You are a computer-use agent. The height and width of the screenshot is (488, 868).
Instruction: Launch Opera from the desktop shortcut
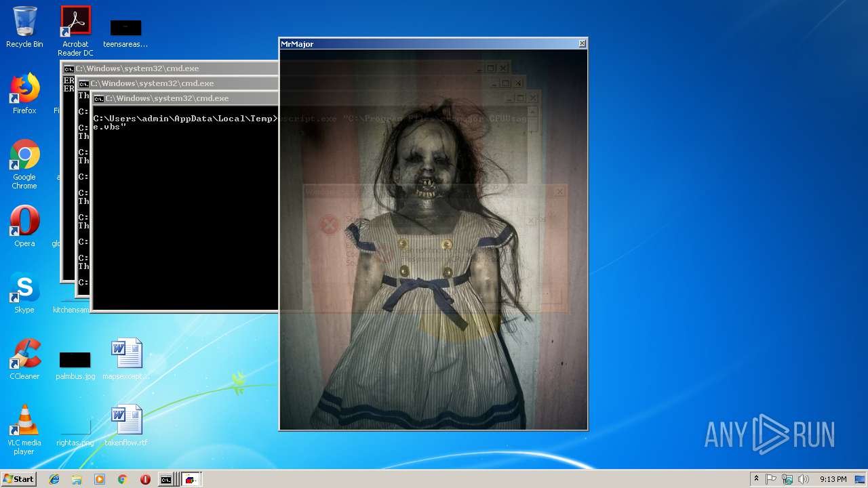(x=24, y=226)
